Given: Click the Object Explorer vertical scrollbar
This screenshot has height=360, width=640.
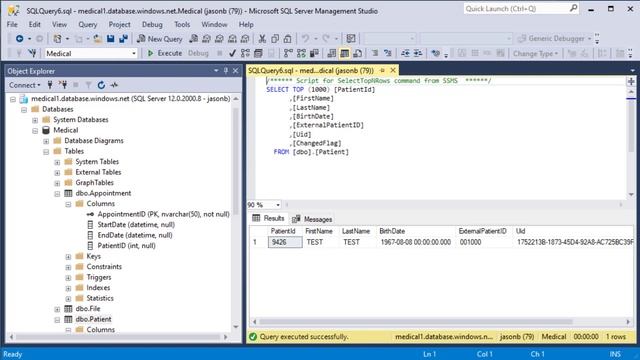Looking at the screenshot, I should pos(236,160).
